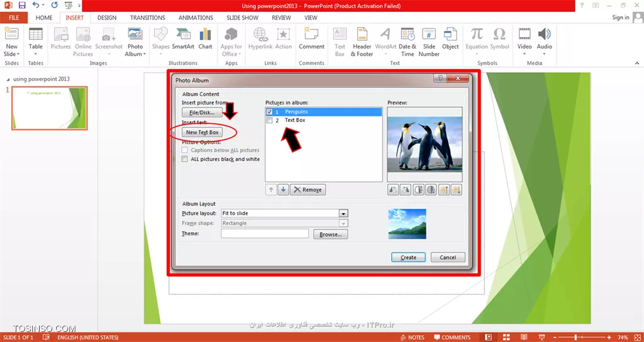Open the SmartArt graphic tool
Viewport: 644px width, 342px height.
click(183, 39)
